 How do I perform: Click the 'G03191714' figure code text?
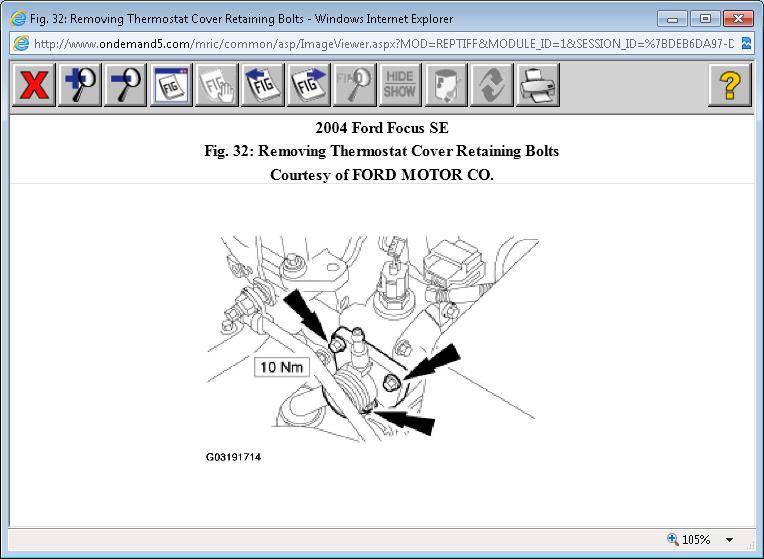[233, 457]
